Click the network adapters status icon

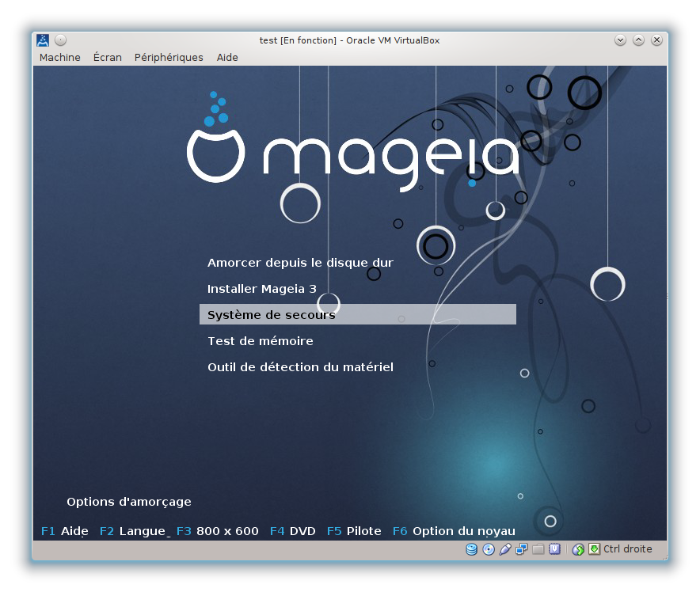pos(521,549)
